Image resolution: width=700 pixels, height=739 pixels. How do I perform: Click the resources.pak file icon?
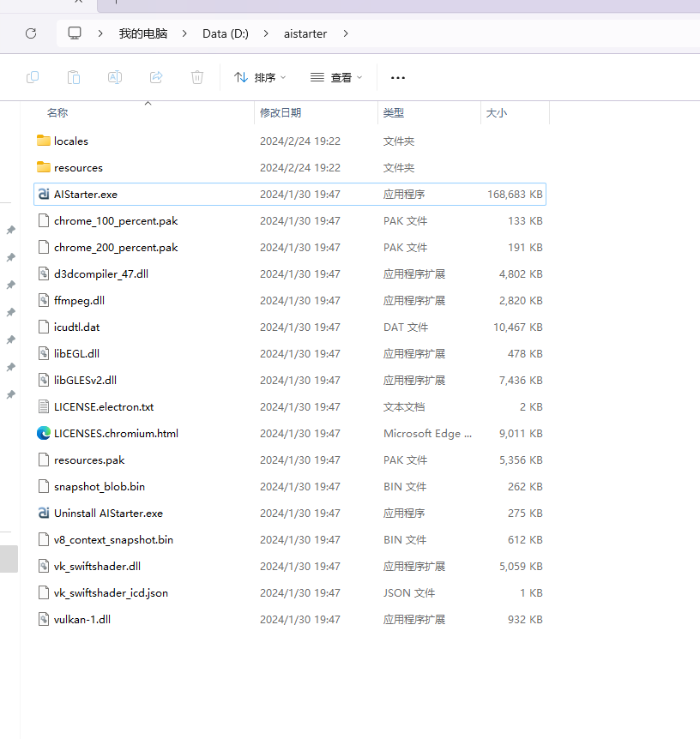point(44,460)
